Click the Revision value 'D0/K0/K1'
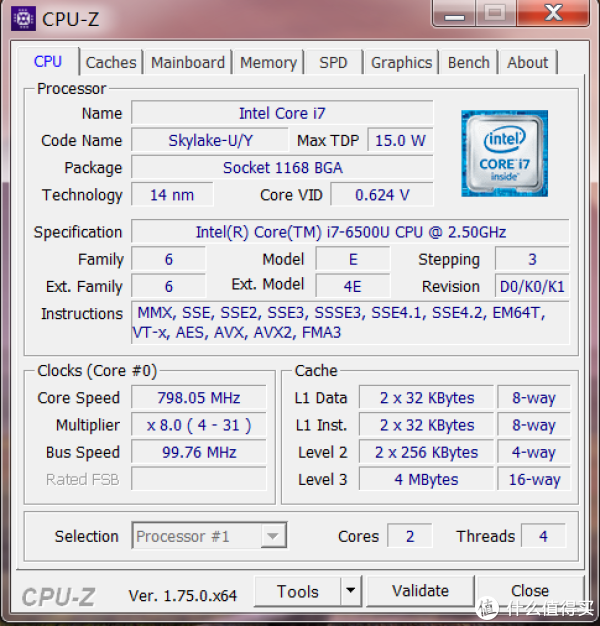This screenshot has width=600, height=626. coord(532,286)
